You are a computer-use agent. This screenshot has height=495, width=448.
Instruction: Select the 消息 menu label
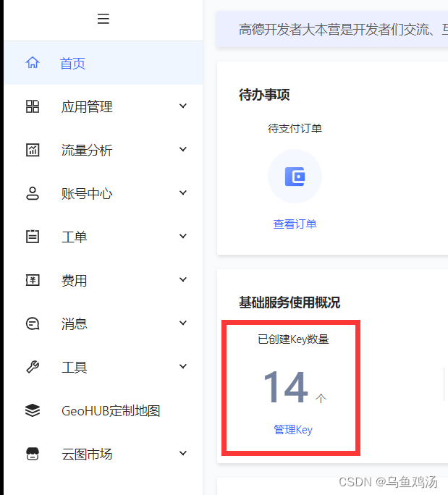pyautogui.click(x=75, y=324)
